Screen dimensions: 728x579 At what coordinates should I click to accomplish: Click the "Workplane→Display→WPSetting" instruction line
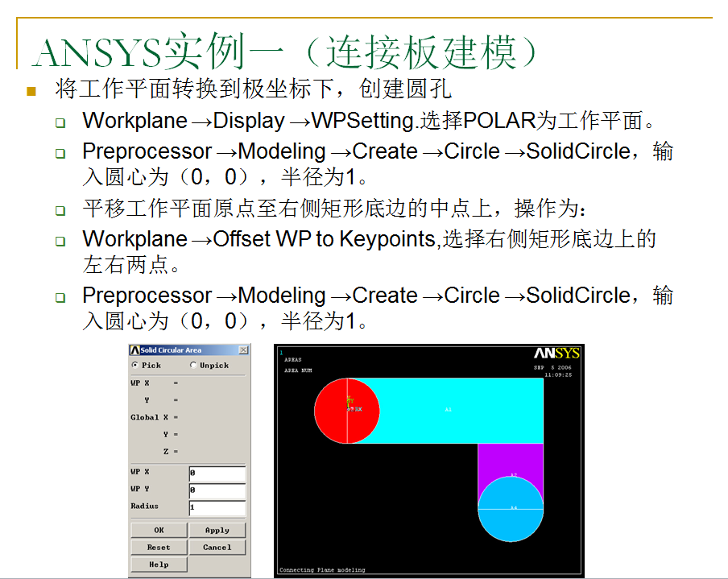[368, 121]
